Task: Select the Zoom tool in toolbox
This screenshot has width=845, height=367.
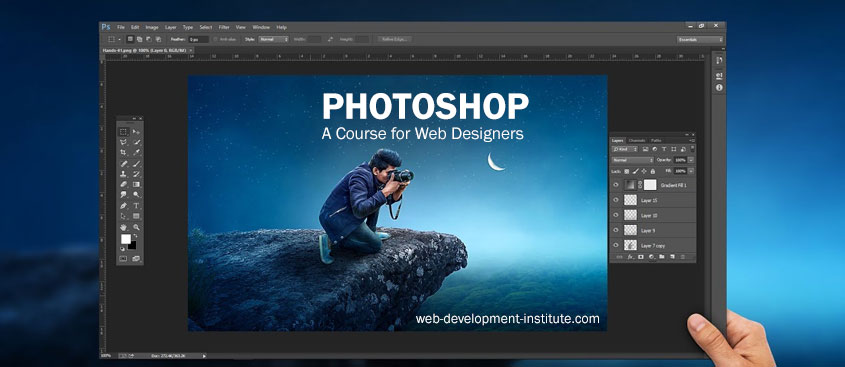Action: (x=136, y=227)
